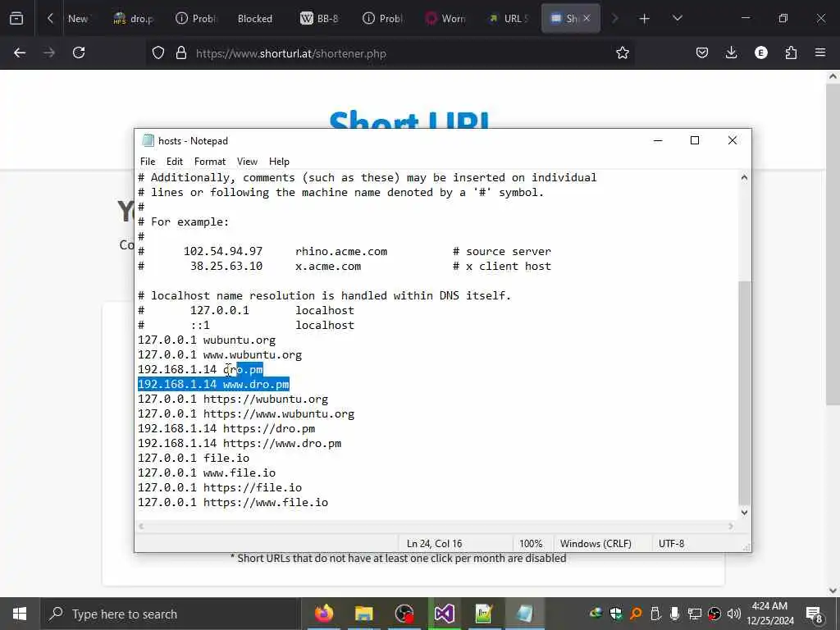Switch to the BB-8 Wikipedia tab
This screenshot has height=630, width=840.
point(319,19)
